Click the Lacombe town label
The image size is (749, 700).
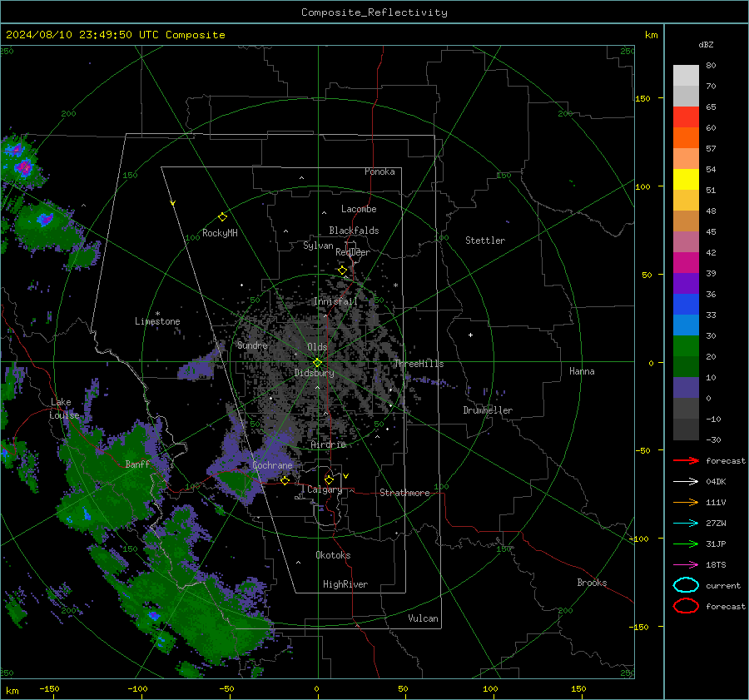coord(359,209)
